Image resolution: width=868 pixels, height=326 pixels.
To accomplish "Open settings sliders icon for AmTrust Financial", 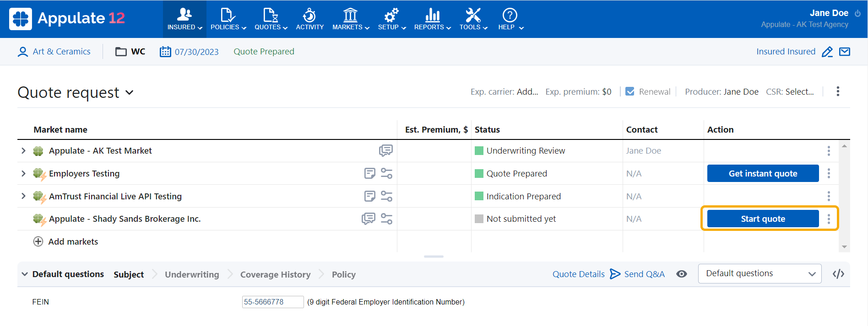I will [386, 196].
